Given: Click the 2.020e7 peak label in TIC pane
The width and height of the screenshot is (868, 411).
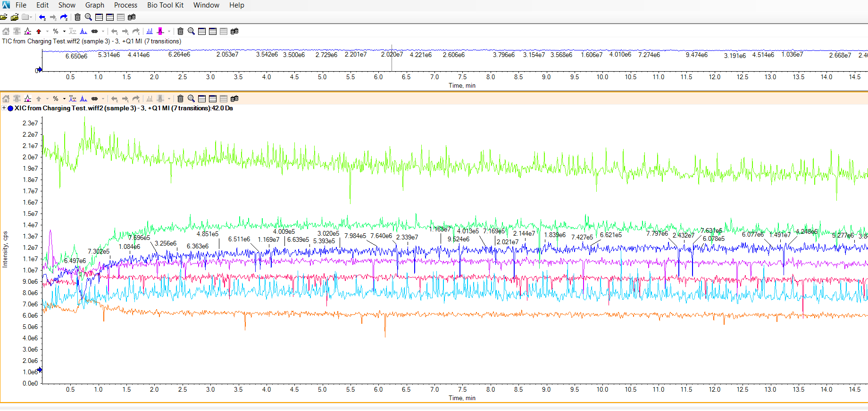Looking at the screenshot, I should (392, 55).
